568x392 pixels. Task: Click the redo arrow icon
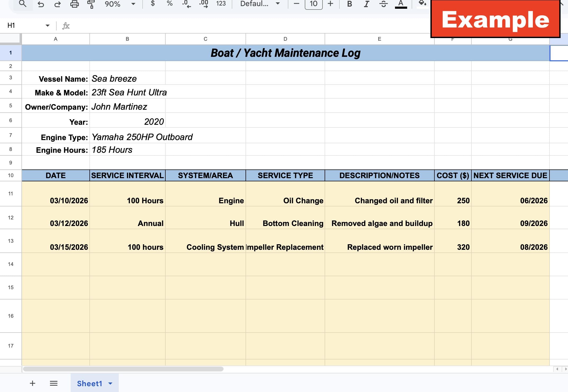click(x=58, y=4)
